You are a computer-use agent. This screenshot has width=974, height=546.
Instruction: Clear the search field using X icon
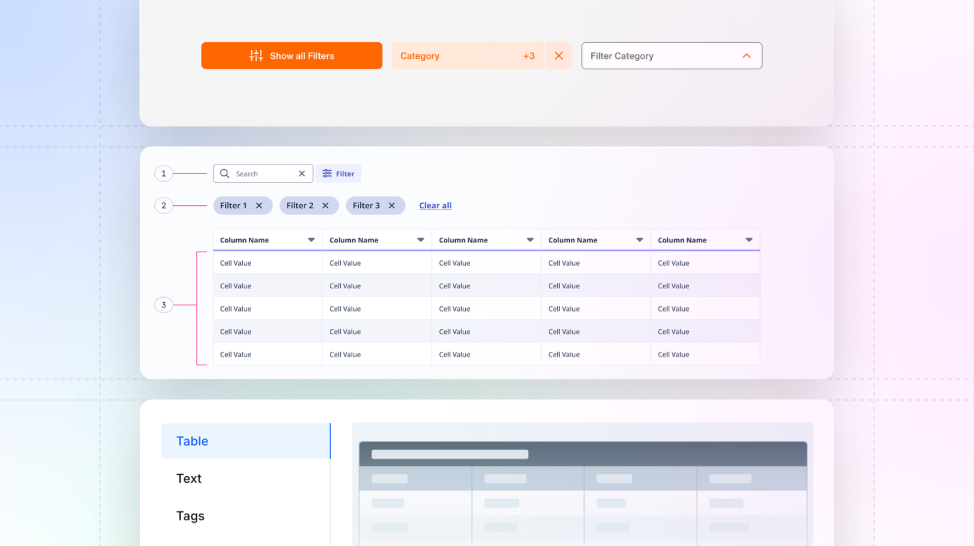[x=302, y=174]
